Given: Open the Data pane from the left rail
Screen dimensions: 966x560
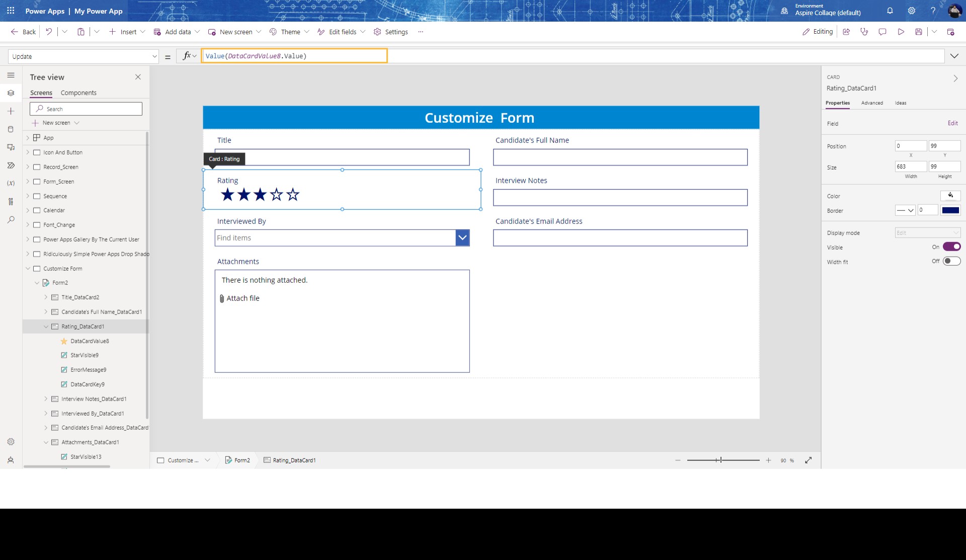Looking at the screenshot, I should pyautogui.click(x=11, y=129).
